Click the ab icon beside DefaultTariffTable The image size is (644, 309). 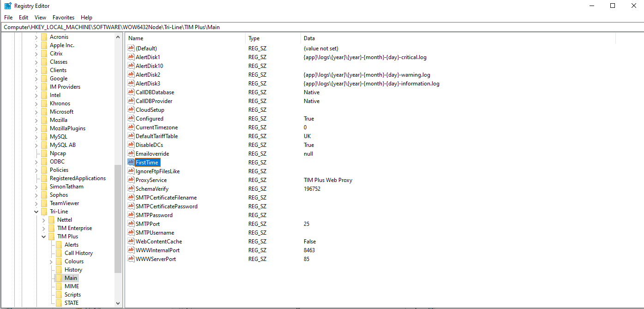131,136
